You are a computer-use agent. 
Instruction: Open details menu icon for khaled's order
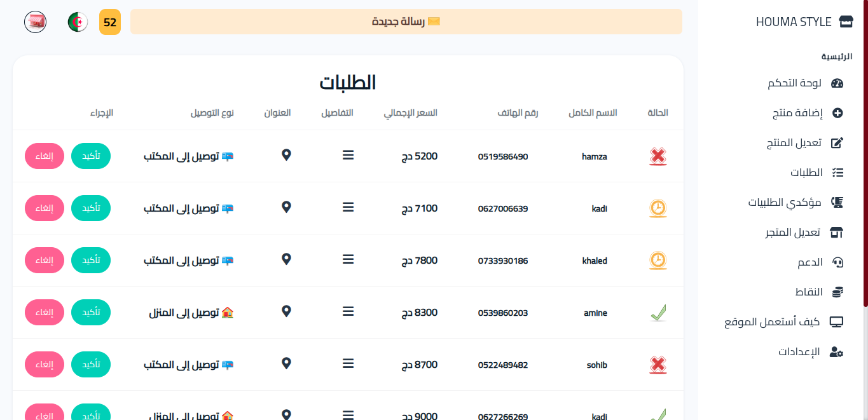[x=348, y=259]
